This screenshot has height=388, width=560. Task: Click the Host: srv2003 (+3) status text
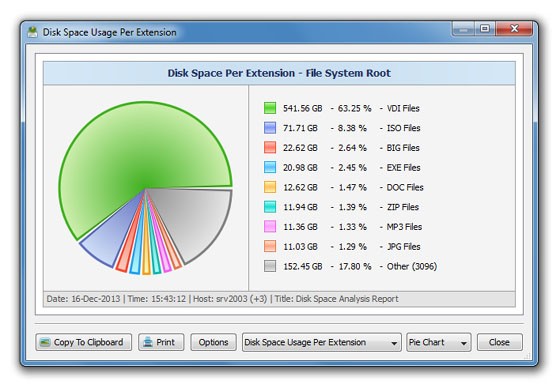(x=230, y=299)
